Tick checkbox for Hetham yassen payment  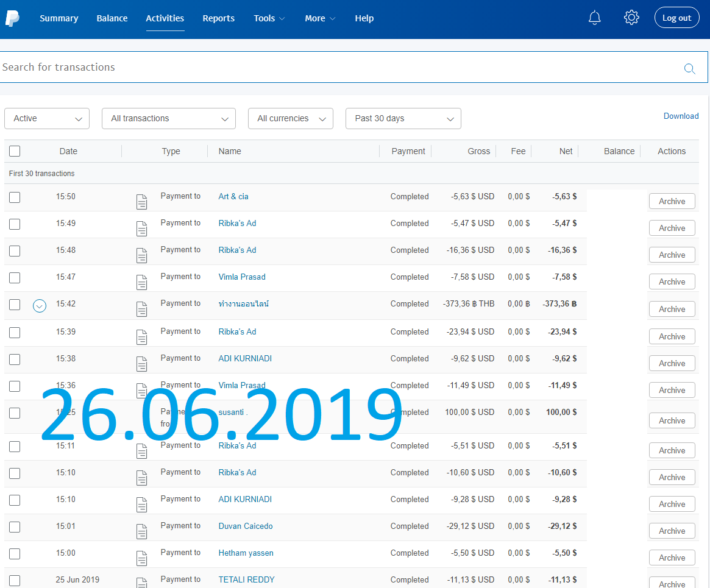click(15, 553)
